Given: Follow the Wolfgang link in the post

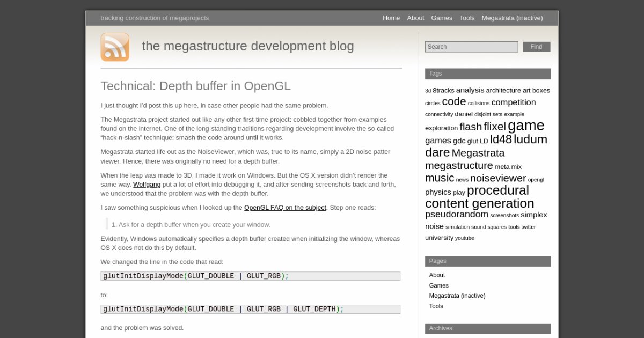Looking at the screenshot, I should pos(147,184).
